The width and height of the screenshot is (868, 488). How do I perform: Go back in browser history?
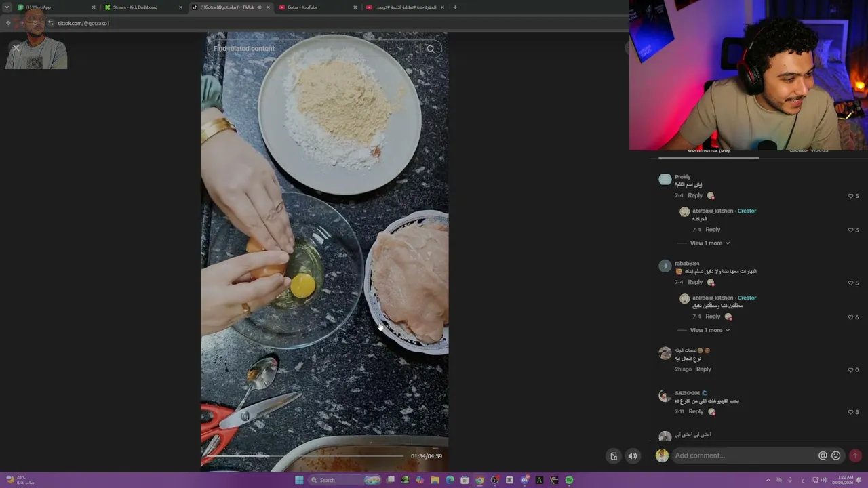[8, 23]
